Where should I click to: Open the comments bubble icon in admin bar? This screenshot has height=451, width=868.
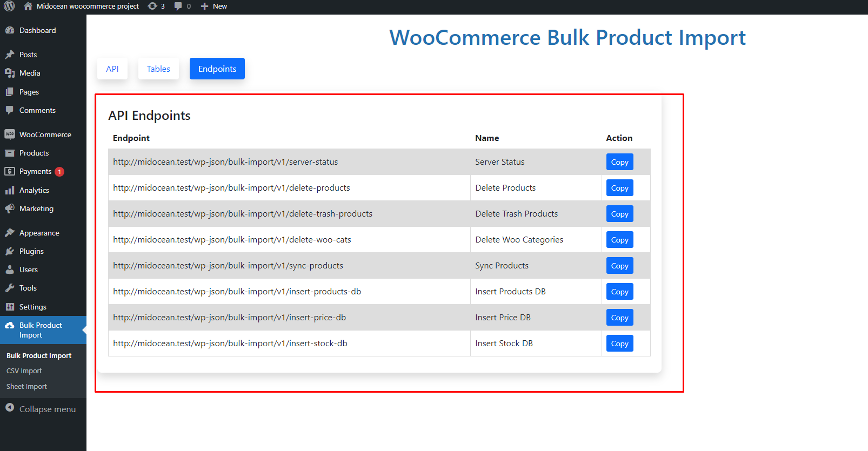(178, 6)
